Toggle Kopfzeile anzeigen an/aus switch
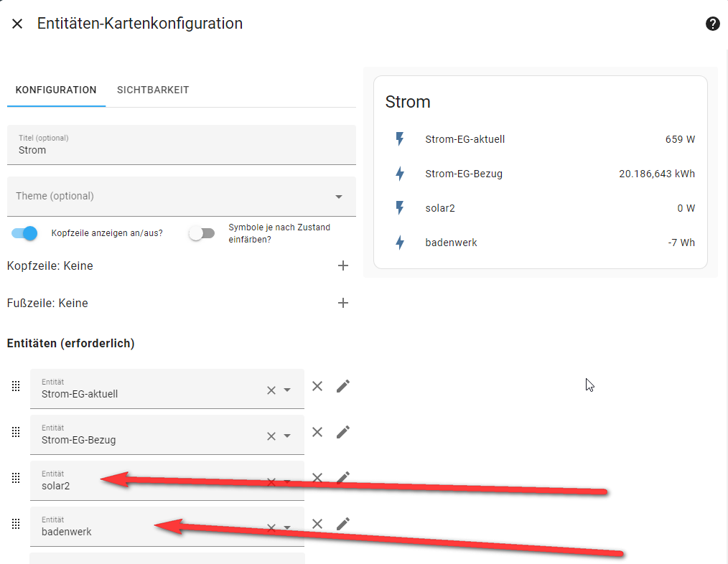The height and width of the screenshot is (564, 728). [x=24, y=233]
